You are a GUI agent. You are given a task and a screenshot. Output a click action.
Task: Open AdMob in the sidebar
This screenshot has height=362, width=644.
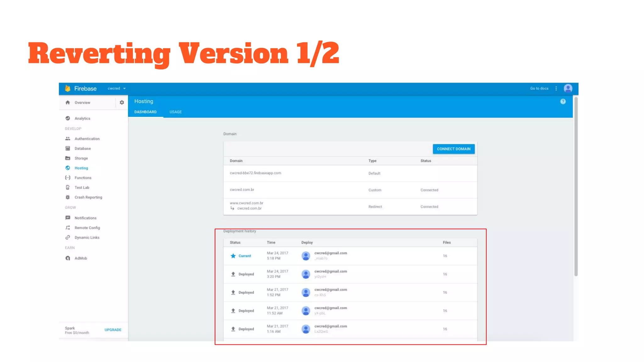coord(80,258)
